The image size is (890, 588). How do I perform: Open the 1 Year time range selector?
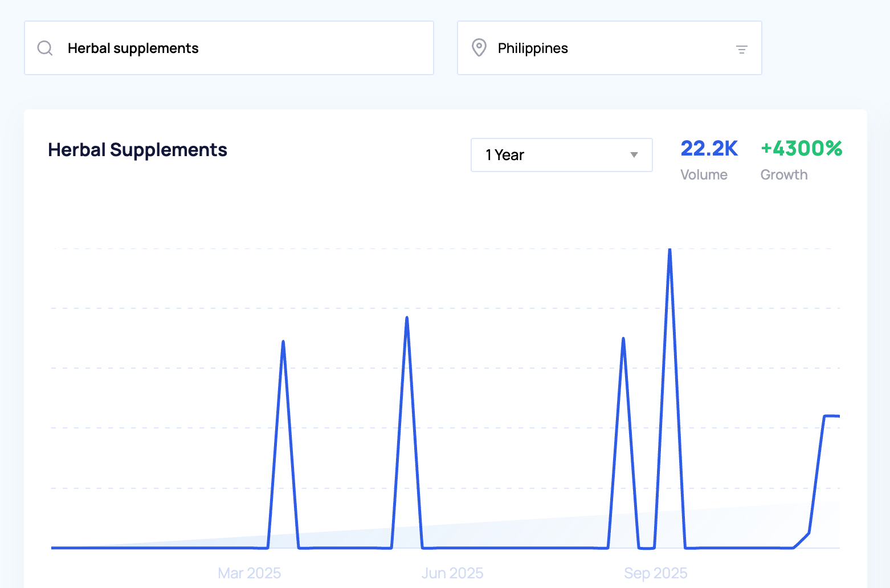(x=561, y=155)
